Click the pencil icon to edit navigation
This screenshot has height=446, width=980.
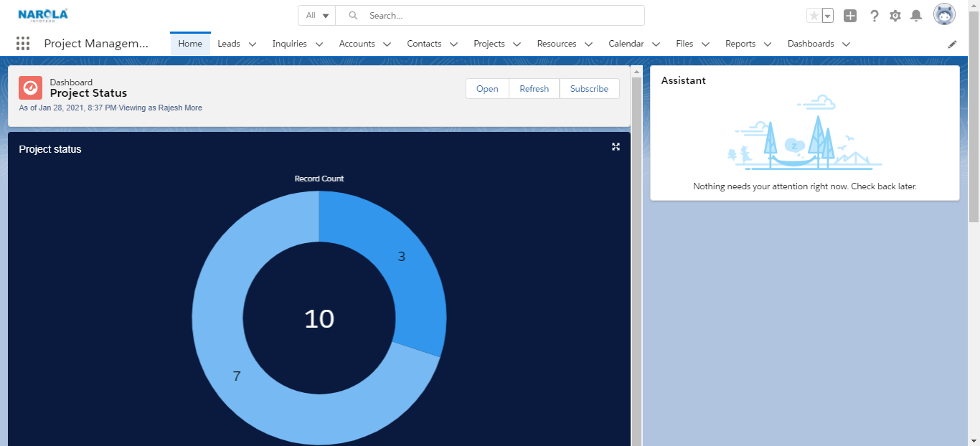click(952, 44)
